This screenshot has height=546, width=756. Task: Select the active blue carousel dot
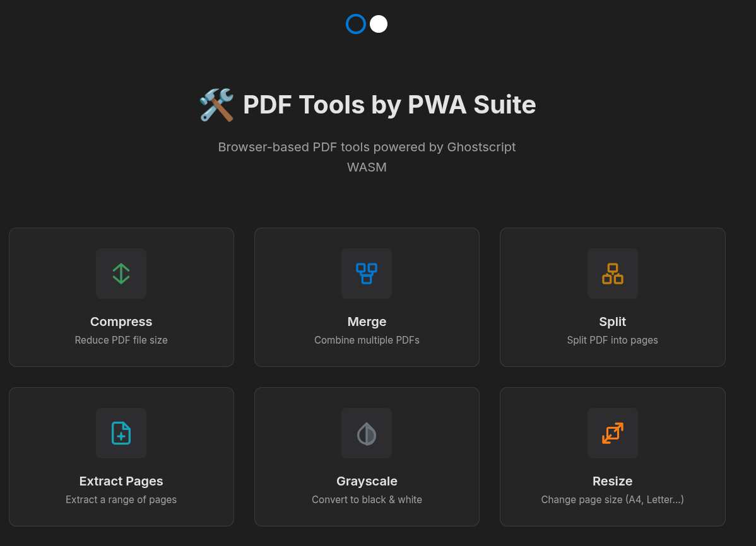(356, 23)
